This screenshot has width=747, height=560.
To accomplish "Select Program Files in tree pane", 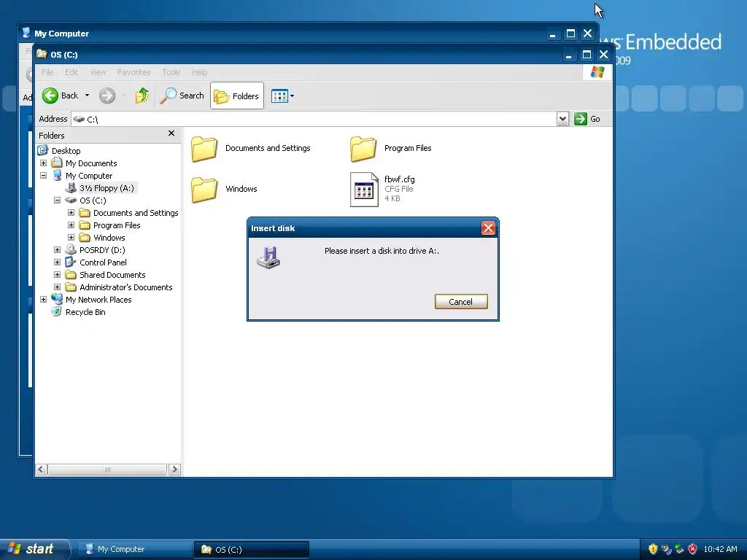I will (117, 225).
